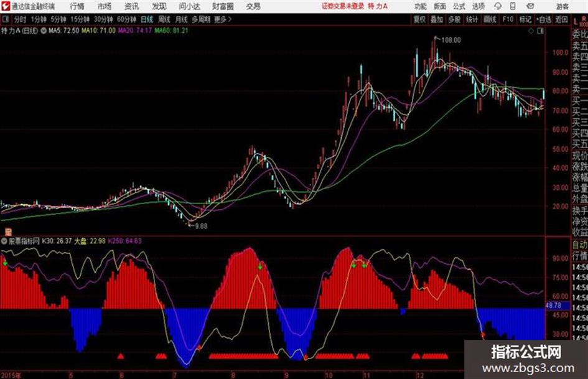Viewport: 588px width, 379px height.
Task: Click the 特力A stock name in title bar
Action: [x=378, y=6]
